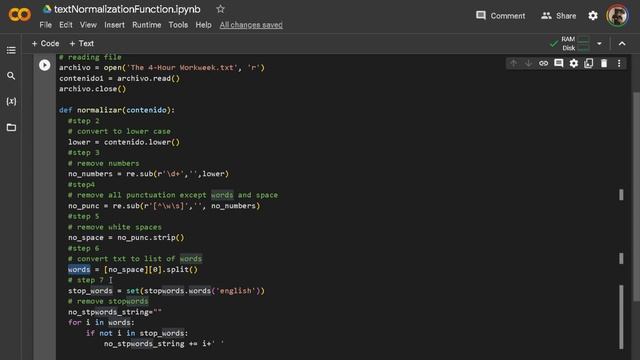640x360 pixels.
Task: Click the 'archivo.close()' line
Action: [x=93, y=89]
